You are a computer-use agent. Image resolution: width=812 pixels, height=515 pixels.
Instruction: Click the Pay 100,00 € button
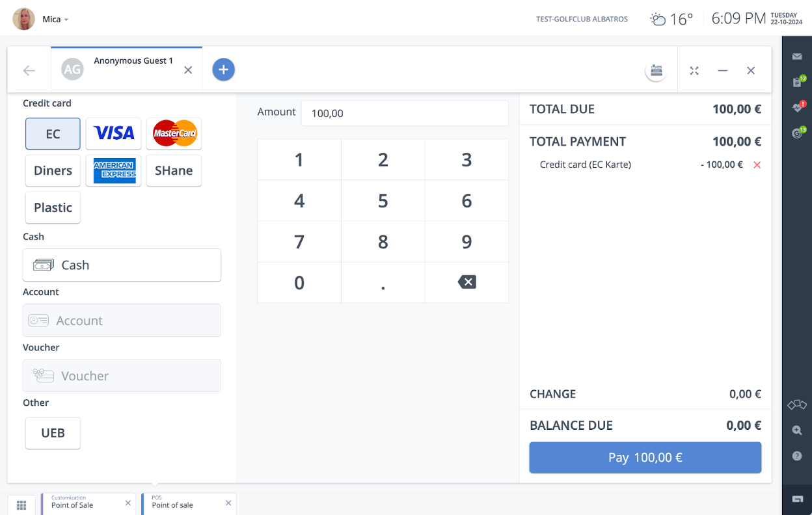pyautogui.click(x=645, y=458)
